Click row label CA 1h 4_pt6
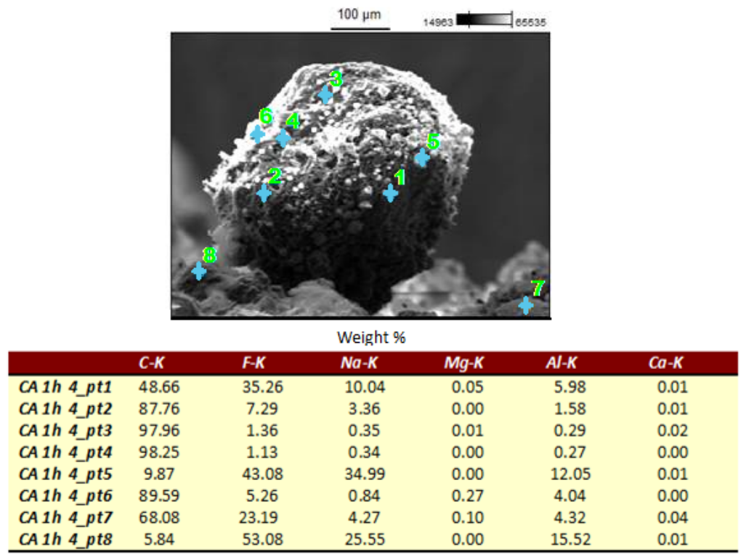 click(x=65, y=496)
